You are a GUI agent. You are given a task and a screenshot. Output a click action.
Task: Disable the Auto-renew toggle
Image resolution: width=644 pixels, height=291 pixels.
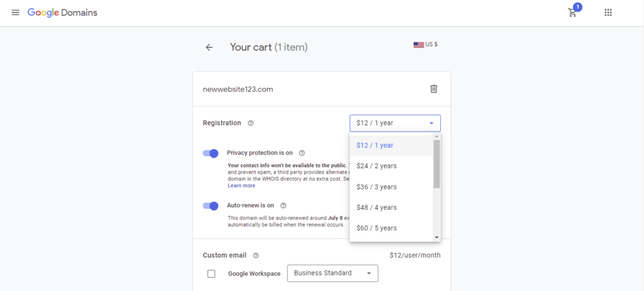[x=211, y=205]
